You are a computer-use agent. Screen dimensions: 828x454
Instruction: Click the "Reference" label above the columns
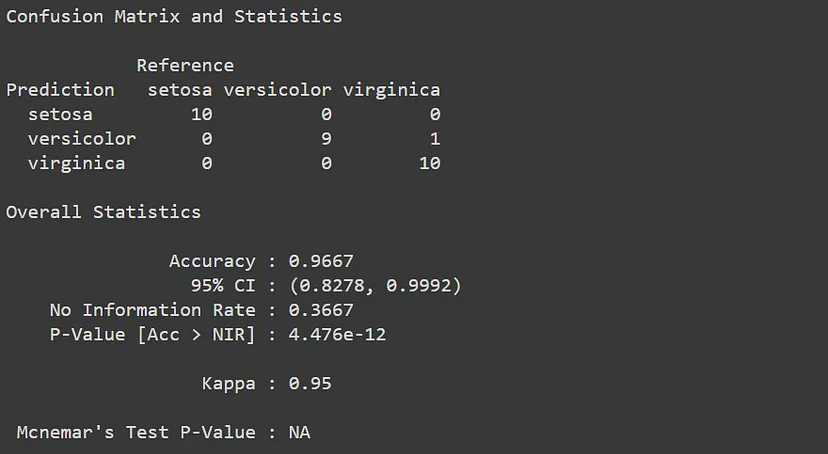185,66
